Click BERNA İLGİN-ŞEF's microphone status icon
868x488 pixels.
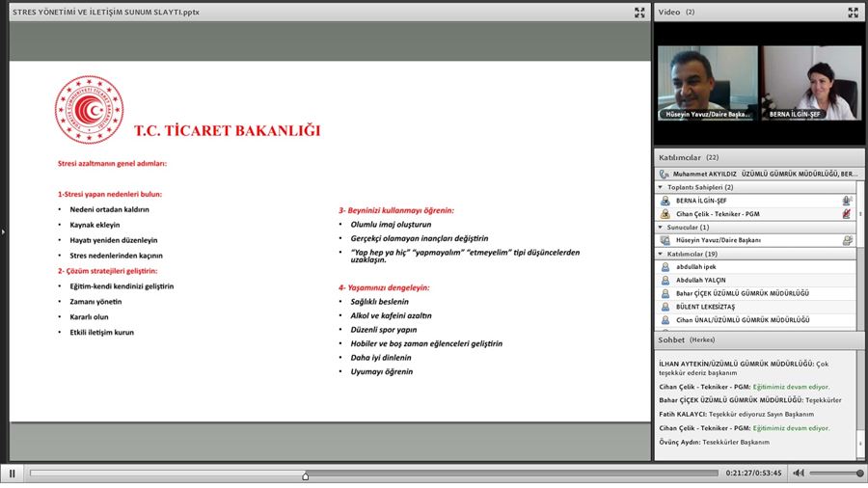(847, 201)
